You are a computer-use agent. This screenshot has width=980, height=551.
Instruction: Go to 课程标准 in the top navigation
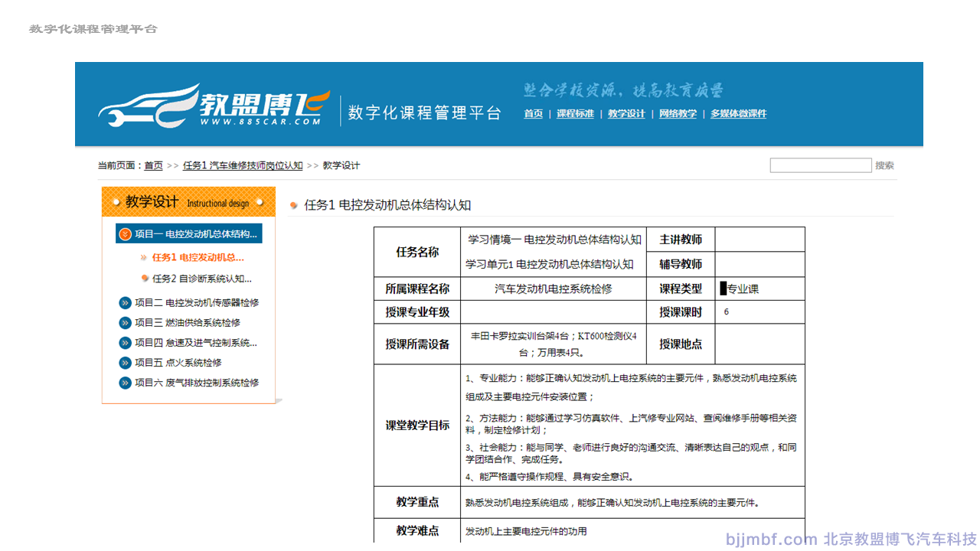coord(575,114)
